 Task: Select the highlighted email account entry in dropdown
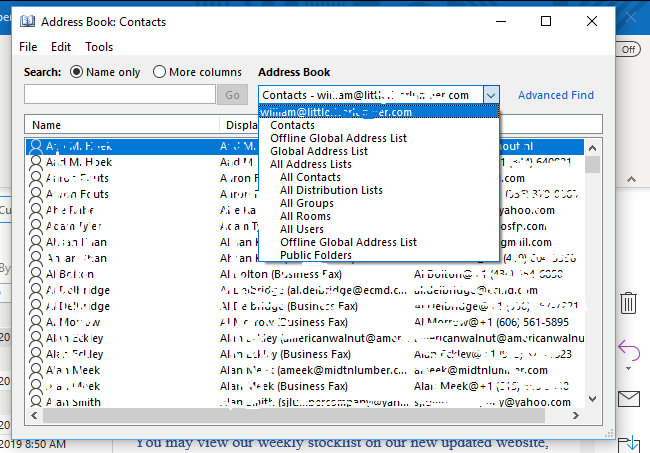pos(378,112)
